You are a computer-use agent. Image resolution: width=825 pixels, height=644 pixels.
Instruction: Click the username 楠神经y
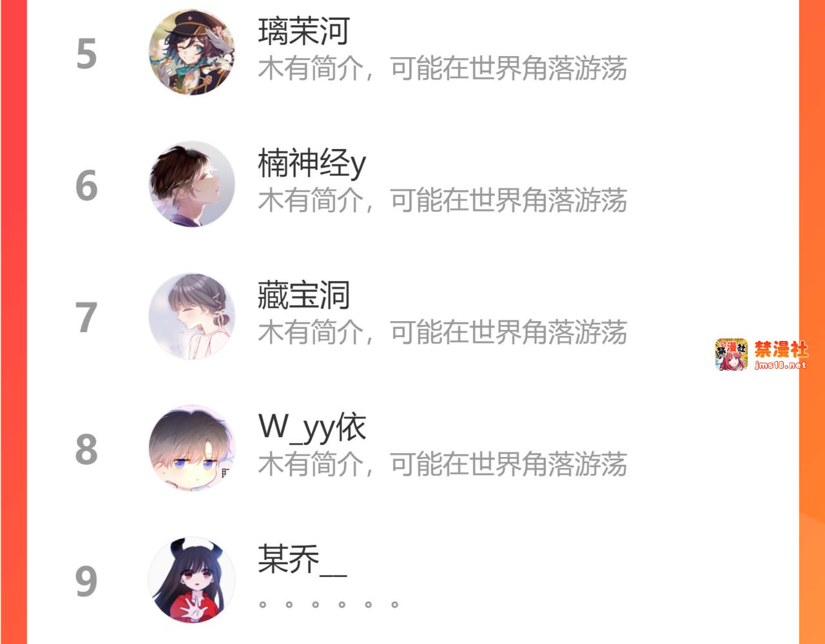coord(312,163)
